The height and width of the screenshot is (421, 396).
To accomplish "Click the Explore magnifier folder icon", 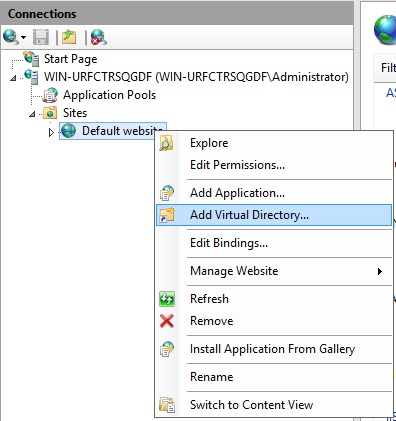I will pyautogui.click(x=166, y=143).
